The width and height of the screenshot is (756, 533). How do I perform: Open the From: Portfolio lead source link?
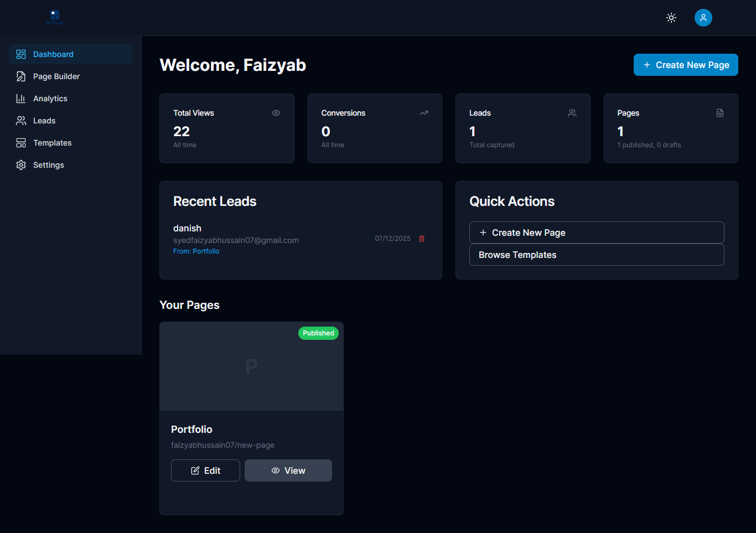(196, 251)
